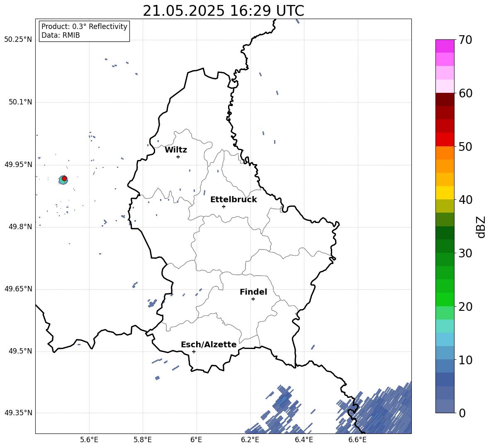Click the Wiltz city label

tap(176, 150)
